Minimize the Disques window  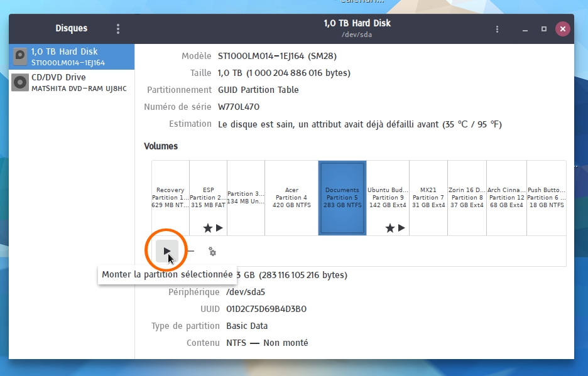[x=525, y=29]
